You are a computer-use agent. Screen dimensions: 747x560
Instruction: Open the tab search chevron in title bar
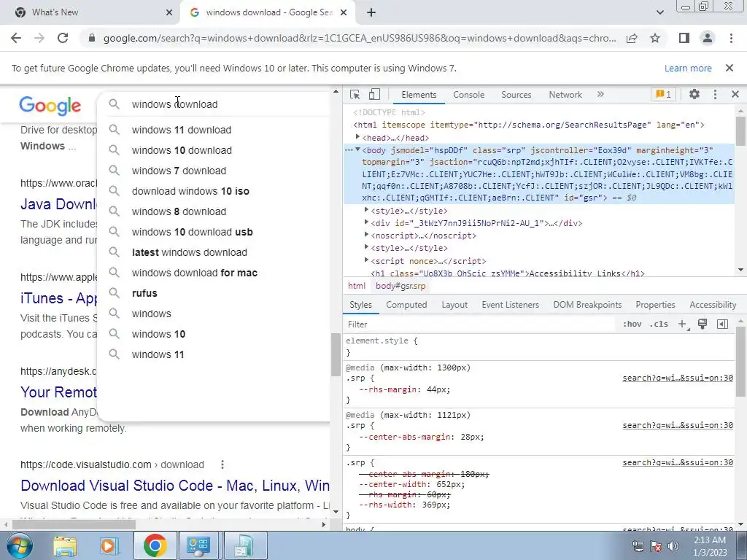pyautogui.click(x=660, y=12)
